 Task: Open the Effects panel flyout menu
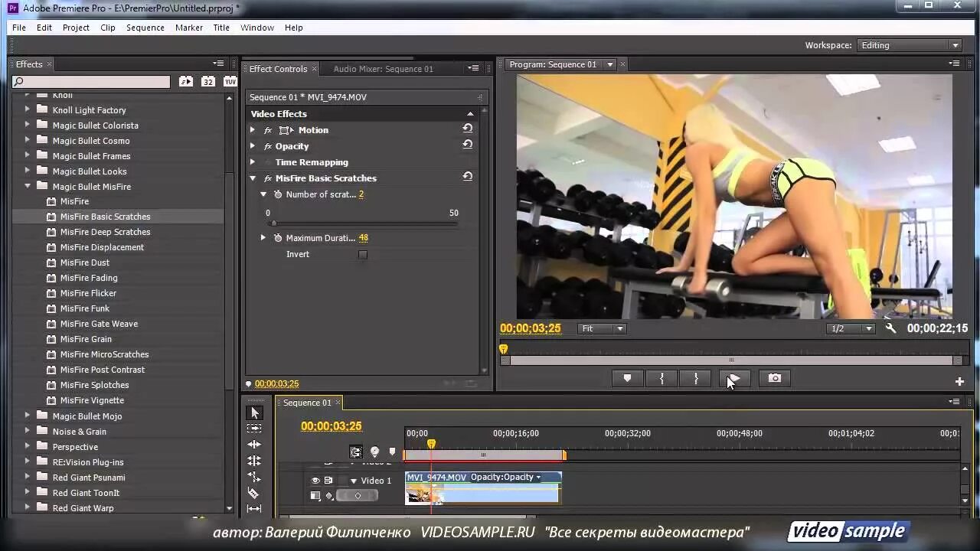[219, 64]
